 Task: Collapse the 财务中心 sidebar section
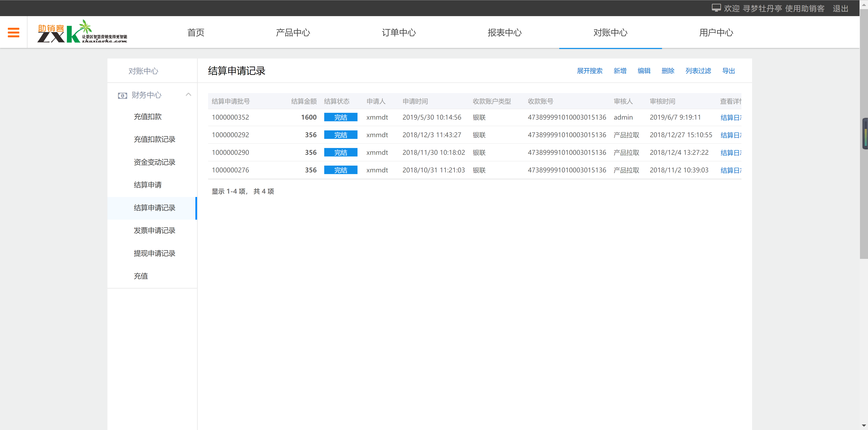(x=188, y=95)
